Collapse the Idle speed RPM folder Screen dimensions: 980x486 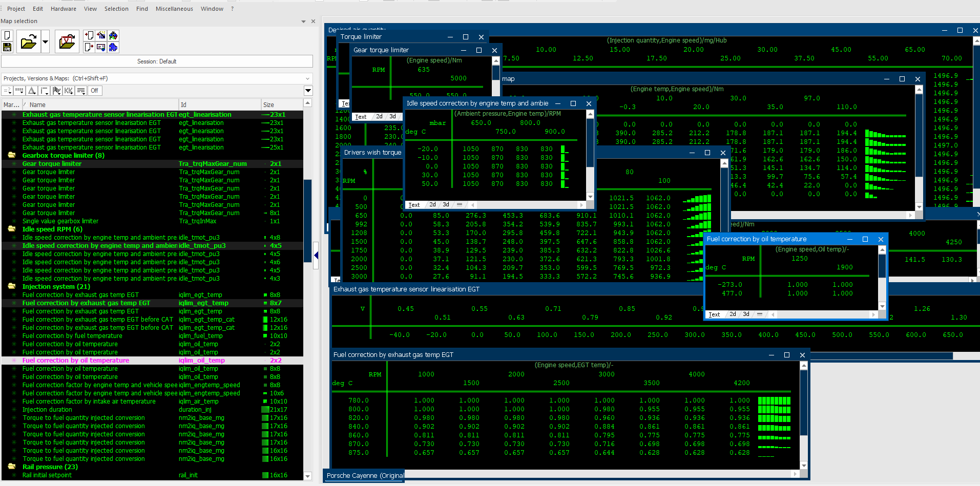click(11, 229)
